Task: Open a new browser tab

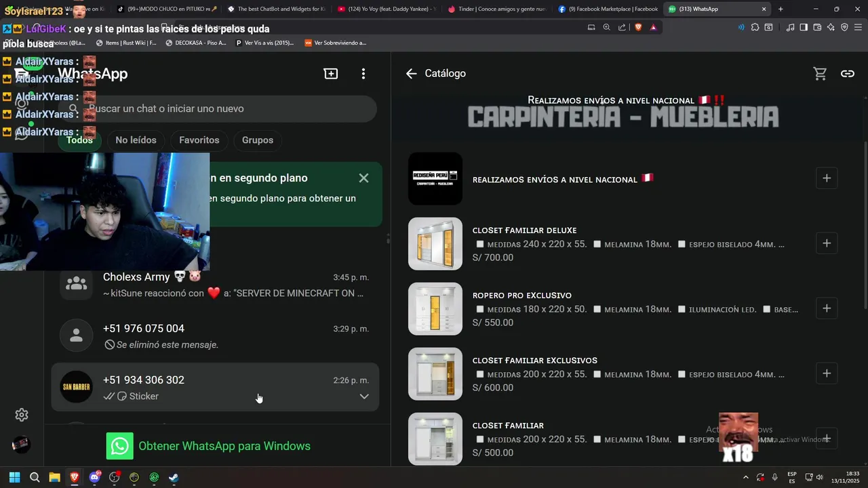Action: (781, 9)
